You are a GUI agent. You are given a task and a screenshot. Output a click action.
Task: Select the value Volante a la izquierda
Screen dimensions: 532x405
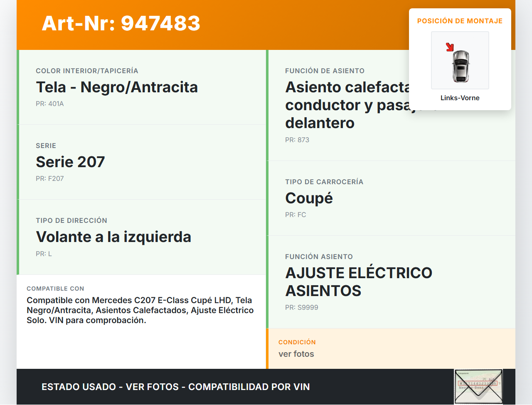[x=113, y=237]
